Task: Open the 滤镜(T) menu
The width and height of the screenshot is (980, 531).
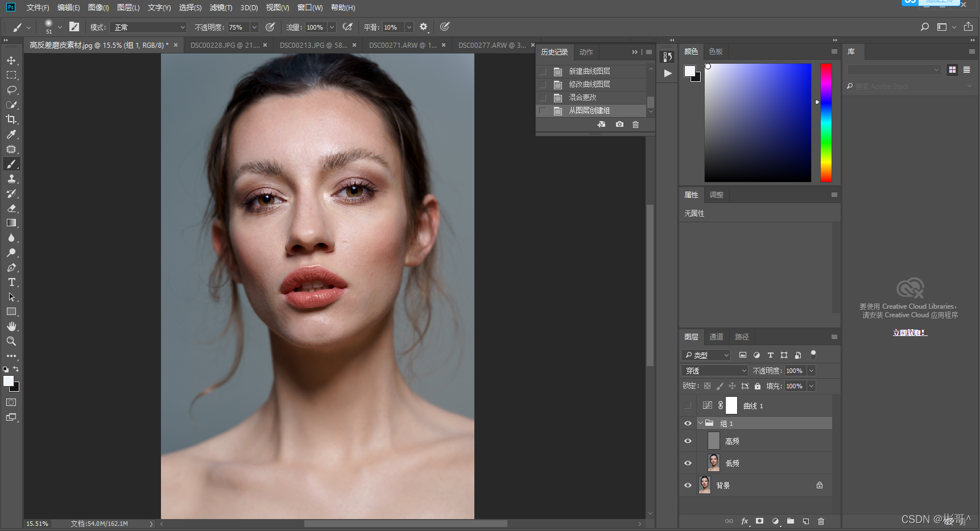Action: click(x=221, y=7)
